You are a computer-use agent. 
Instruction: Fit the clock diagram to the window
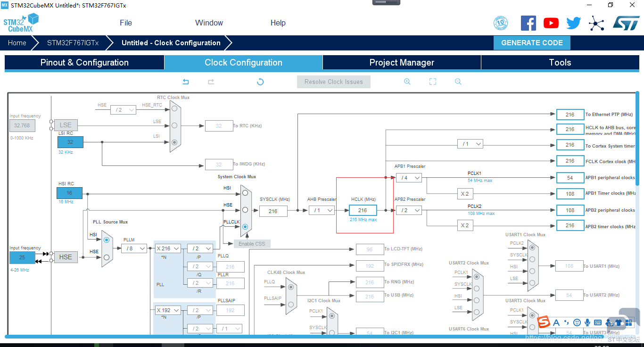[x=433, y=82]
